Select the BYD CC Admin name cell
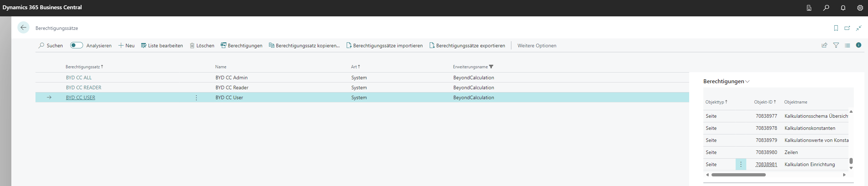This screenshot has height=186, width=868. tap(231, 78)
